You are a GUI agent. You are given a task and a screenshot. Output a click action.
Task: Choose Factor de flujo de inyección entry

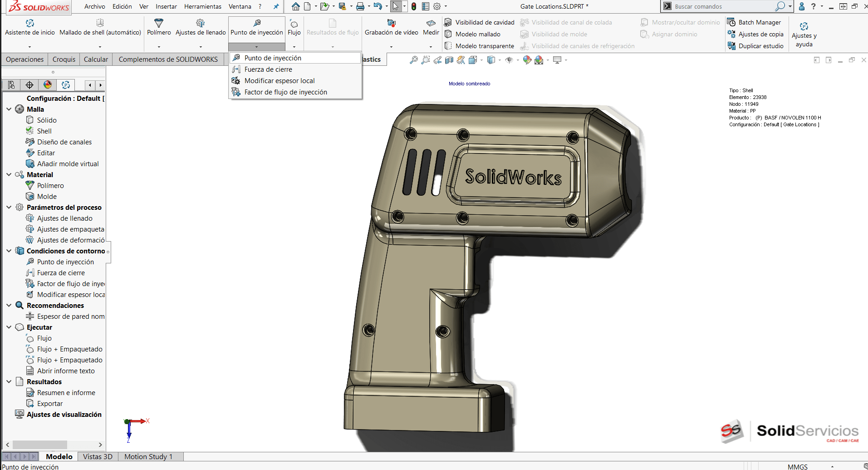295,92
